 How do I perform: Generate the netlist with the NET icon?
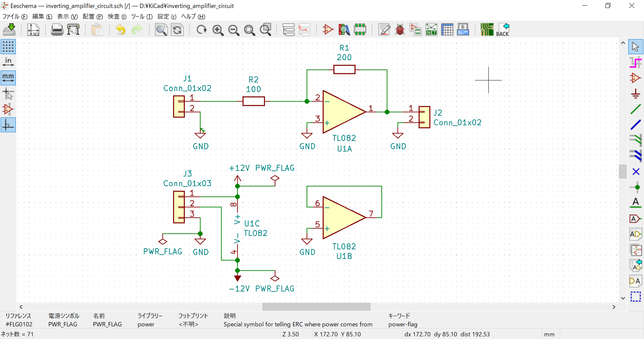tap(431, 29)
